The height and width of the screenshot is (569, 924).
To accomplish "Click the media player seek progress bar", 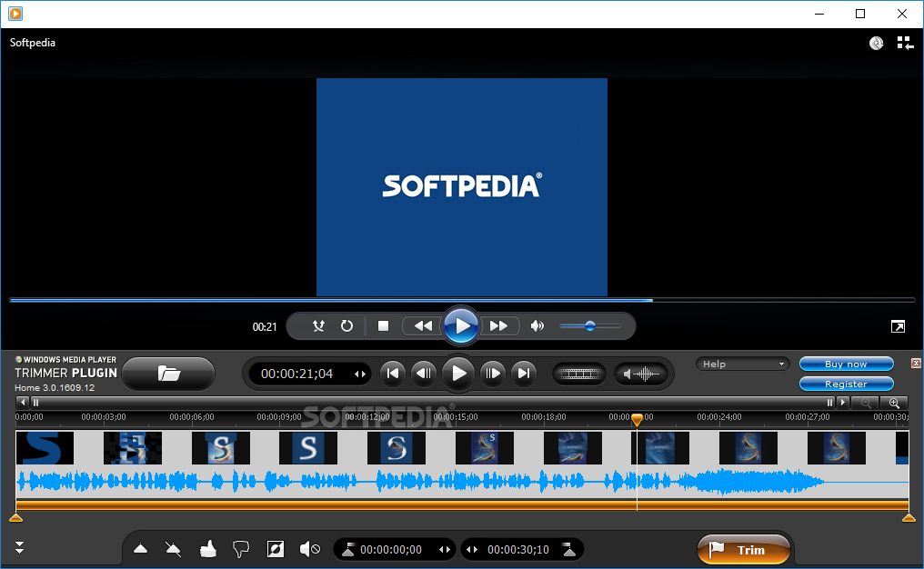I will point(462,300).
